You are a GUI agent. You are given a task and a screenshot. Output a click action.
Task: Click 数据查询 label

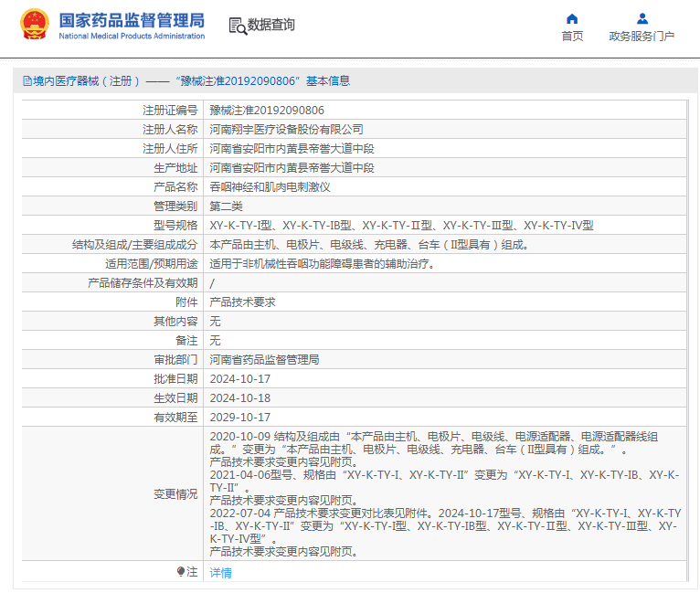tap(271, 25)
